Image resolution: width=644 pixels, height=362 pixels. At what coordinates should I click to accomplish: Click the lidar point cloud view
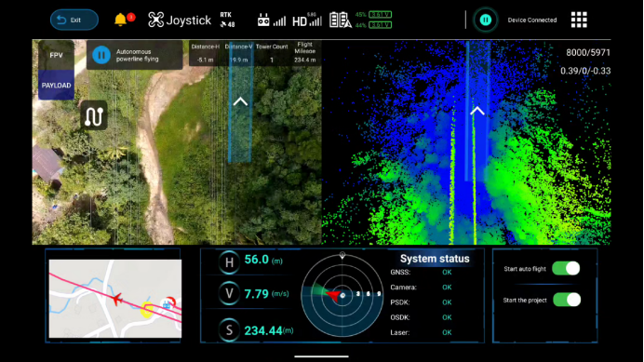pyautogui.click(x=466, y=142)
